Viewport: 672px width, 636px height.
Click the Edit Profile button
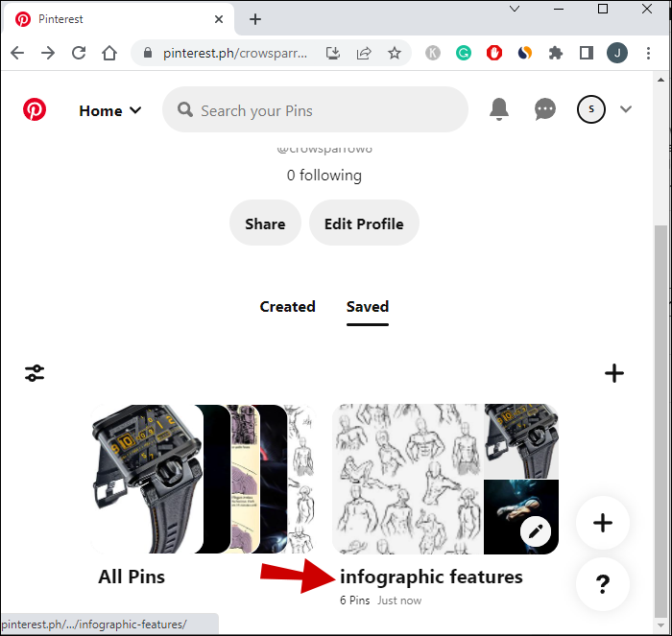point(364,223)
